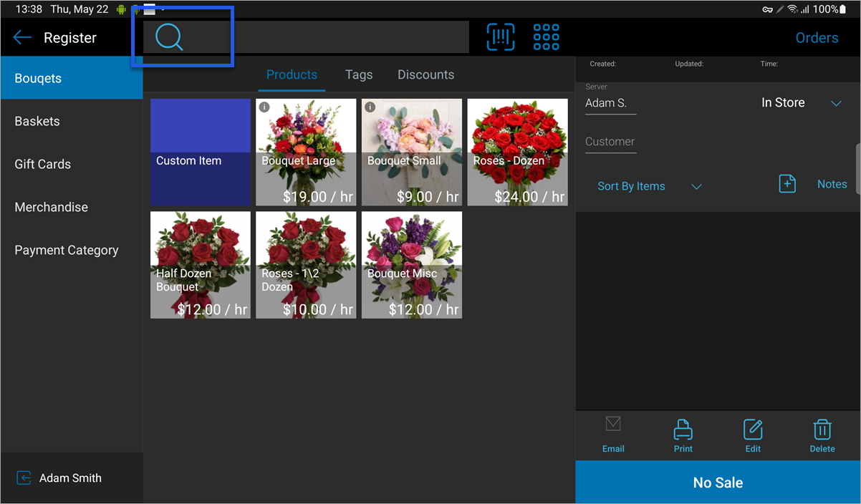861x504 pixels.
Task: Add the Roses - Dozen product
Action: pyautogui.click(x=517, y=152)
